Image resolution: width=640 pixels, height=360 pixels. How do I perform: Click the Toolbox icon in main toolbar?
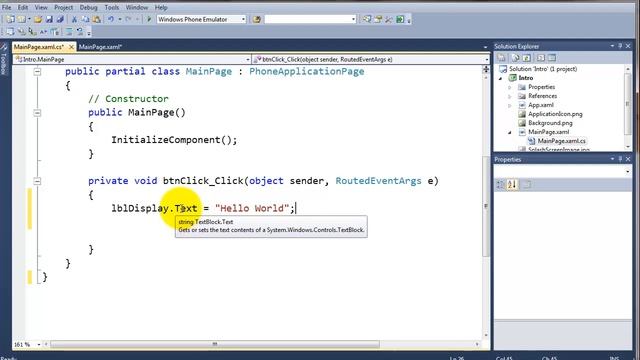point(389,19)
